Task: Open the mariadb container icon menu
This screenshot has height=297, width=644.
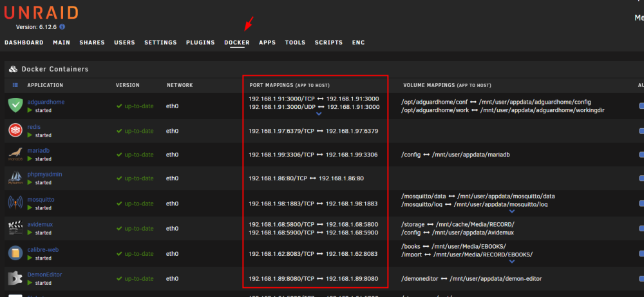Action: pos(15,155)
